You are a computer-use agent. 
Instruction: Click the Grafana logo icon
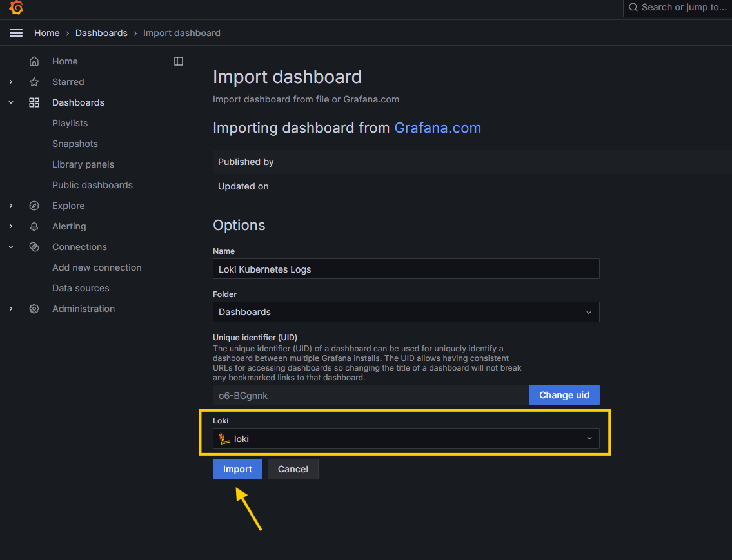click(x=16, y=8)
